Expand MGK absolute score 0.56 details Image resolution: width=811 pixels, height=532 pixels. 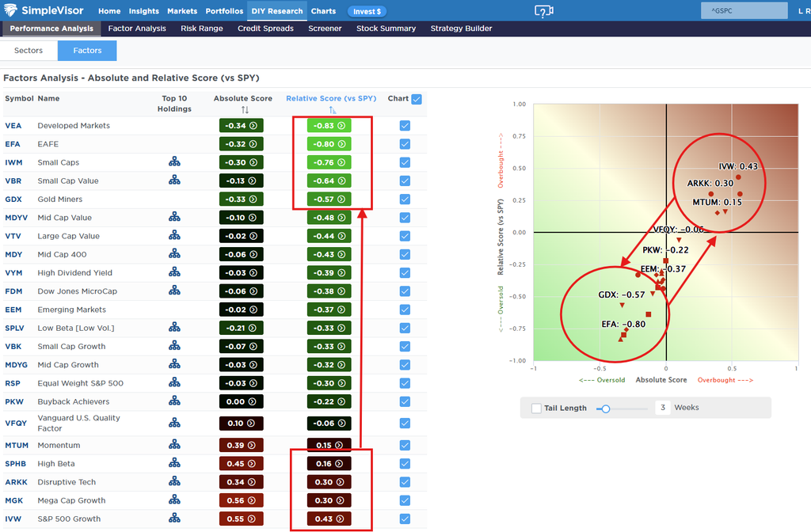click(x=241, y=500)
